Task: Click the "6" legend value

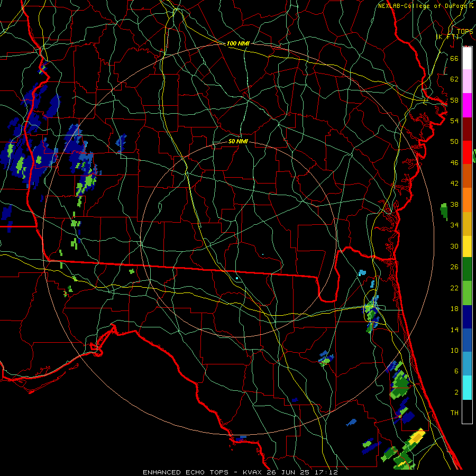Action: 456,371
